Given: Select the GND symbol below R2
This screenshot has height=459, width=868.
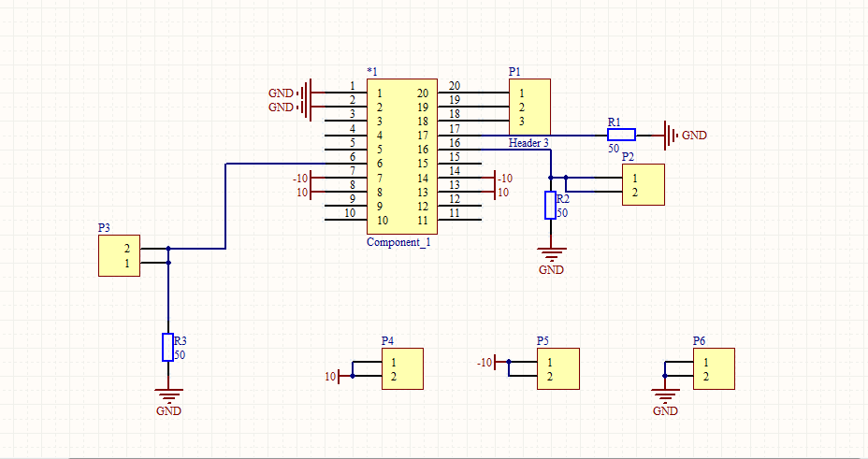Looking at the screenshot, I should (x=551, y=261).
